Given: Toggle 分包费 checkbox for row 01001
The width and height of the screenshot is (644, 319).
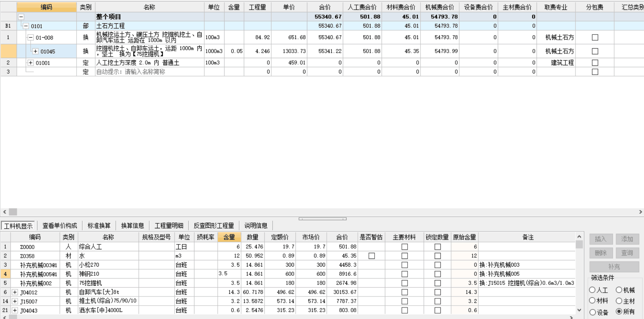Looking at the screenshot, I should (x=595, y=63).
